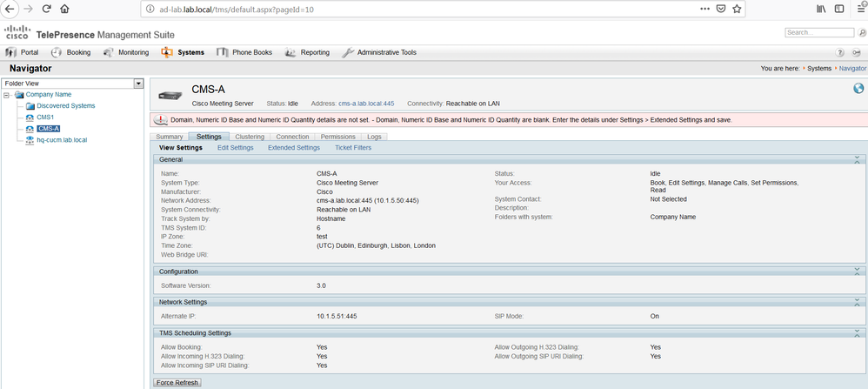Open page actions three-dot menu
Image resolution: width=868 pixels, height=389 pixels.
tap(704, 9)
